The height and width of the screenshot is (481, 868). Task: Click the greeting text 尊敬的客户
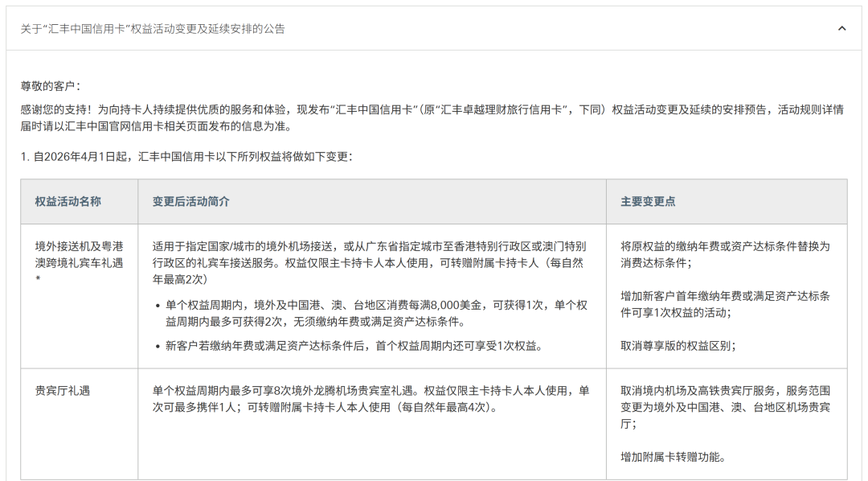coord(51,86)
